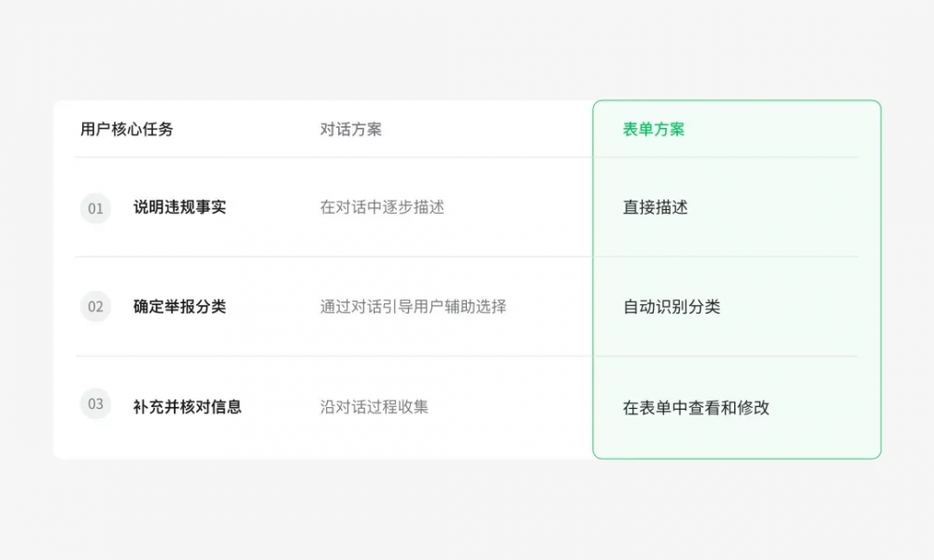This screenshot has width=934, height=560.
Task: Click the 在对话中逐步描述 cell
Action: (x=382, y=207)
